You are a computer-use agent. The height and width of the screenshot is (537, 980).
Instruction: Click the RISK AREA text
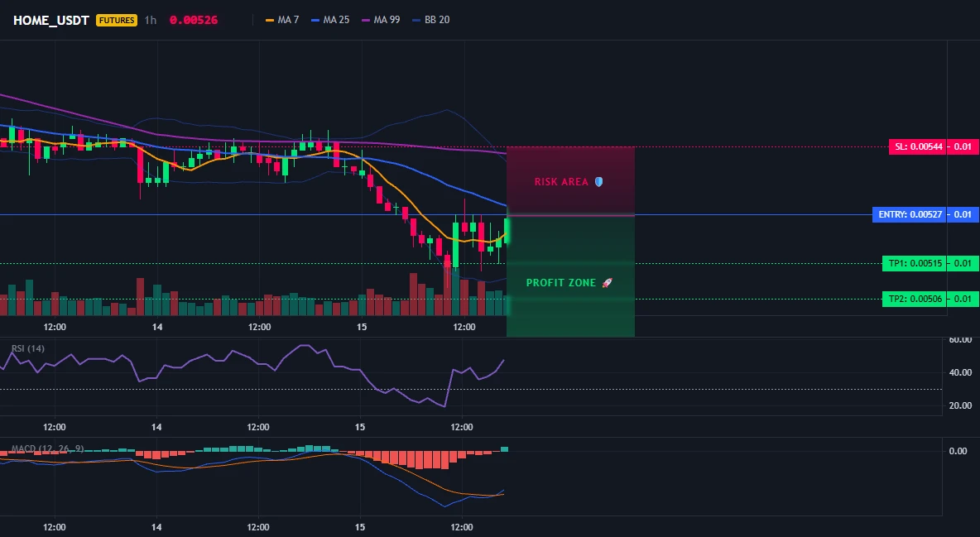click(x=561, y=182)
